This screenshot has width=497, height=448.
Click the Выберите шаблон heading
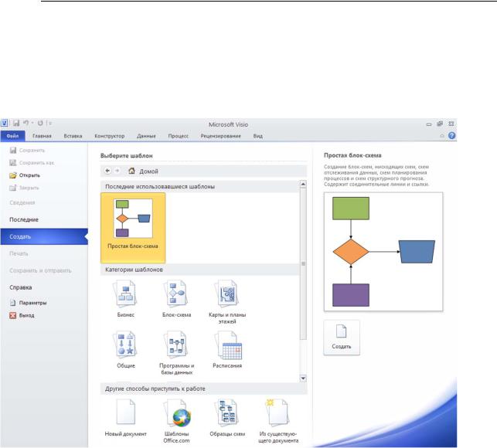pyautogui.click(x=127, y=155)
